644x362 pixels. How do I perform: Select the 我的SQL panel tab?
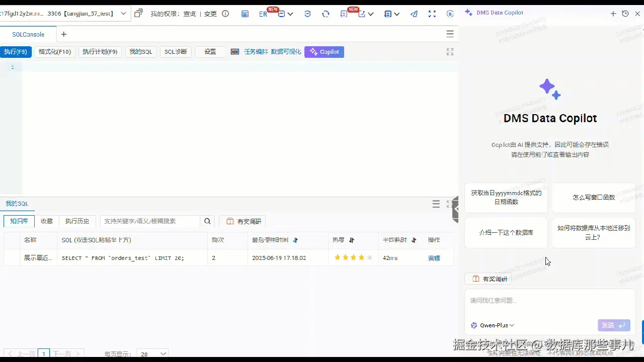(17, 204)
